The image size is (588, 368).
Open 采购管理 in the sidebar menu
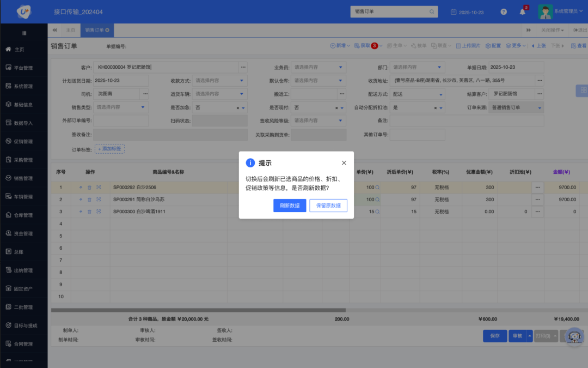click(x=23, y=160)
